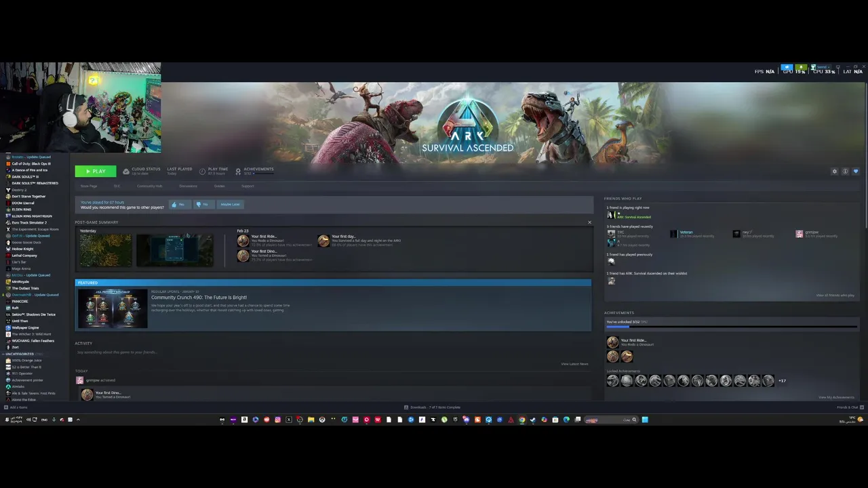Screen dimensions: 868x488
Task: Click the Cloud Status icon
Action: tap(126, 171)
